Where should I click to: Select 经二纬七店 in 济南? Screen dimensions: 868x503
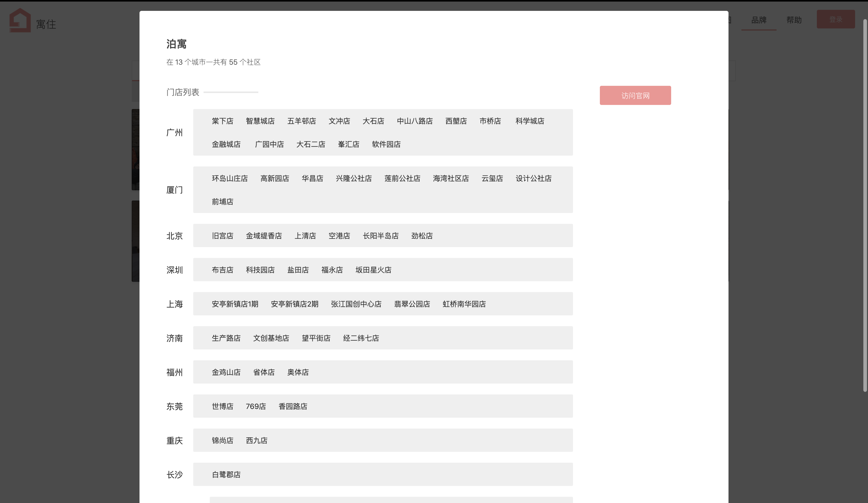(361, 338)
